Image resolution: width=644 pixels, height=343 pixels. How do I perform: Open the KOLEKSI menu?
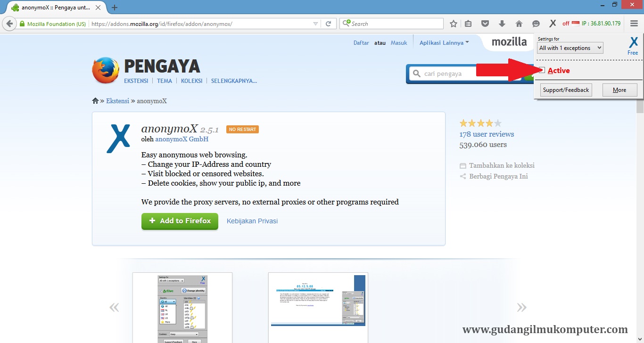(191, 81)
